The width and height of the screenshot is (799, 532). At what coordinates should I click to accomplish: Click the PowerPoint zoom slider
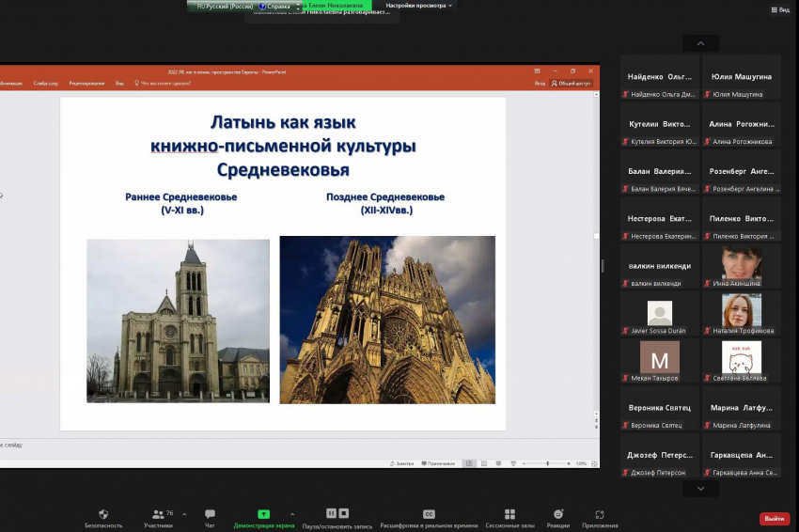tap(548, 463)
